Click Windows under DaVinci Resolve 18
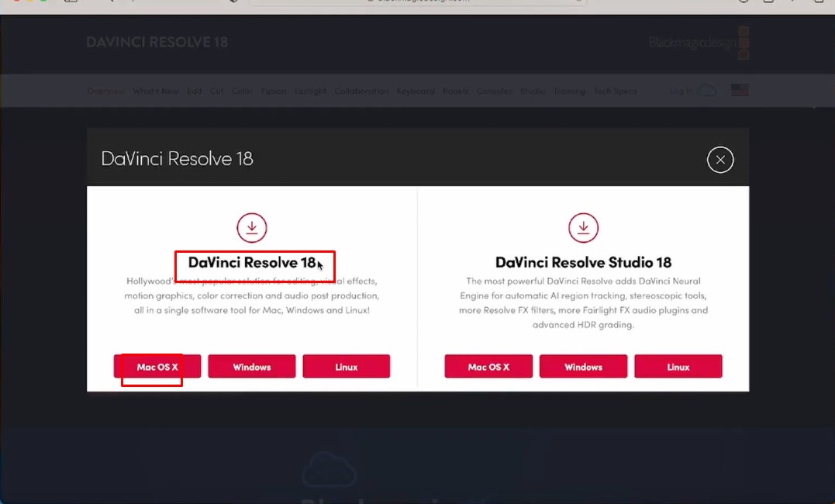The width and height of the screenshot is (835, 504). coord(252,366)
